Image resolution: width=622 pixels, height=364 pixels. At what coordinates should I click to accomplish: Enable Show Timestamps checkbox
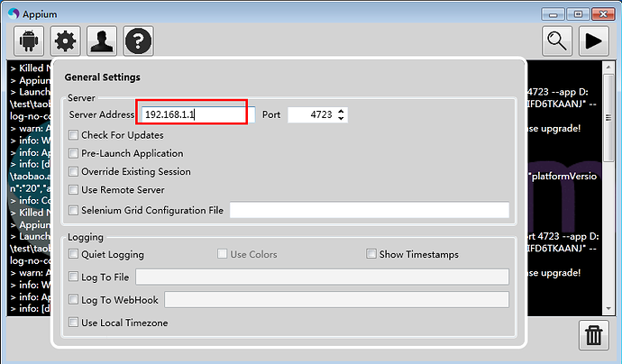[x=371, y=254]
